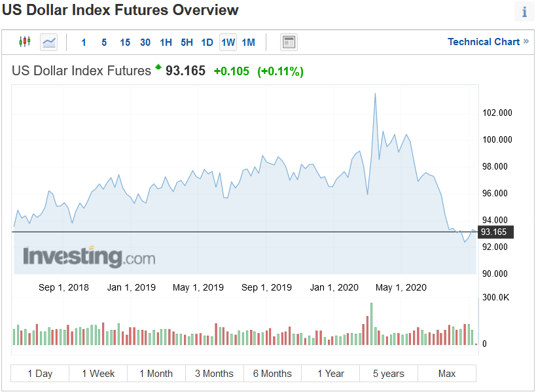Select the area chart type icon
This screenshot has height=392, width=536.
(x=49, y=42)
